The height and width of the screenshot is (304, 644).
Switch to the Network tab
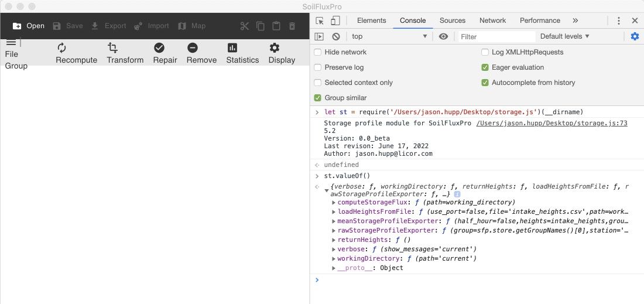492,21
